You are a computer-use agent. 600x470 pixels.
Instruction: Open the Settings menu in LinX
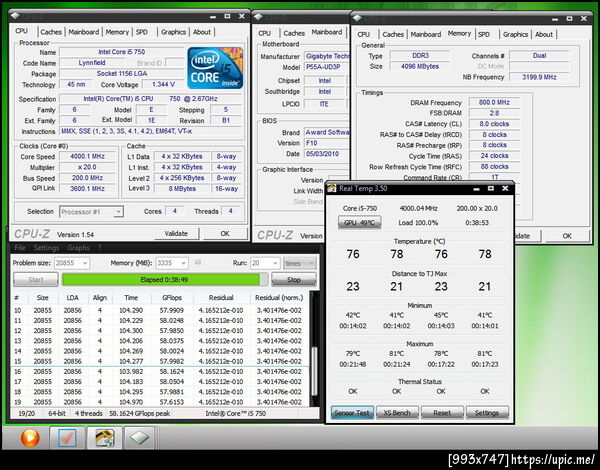[x=46, y=248]
